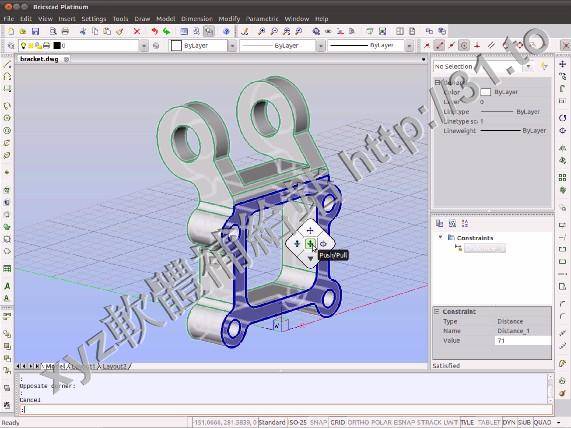Click the Layers manager icon

[11, 46]
